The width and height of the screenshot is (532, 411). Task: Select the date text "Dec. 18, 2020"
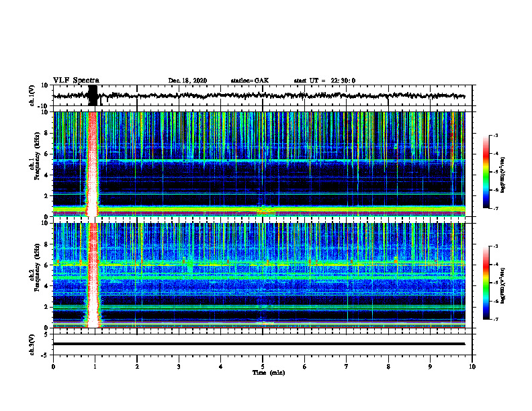click(x=187, y=81)
